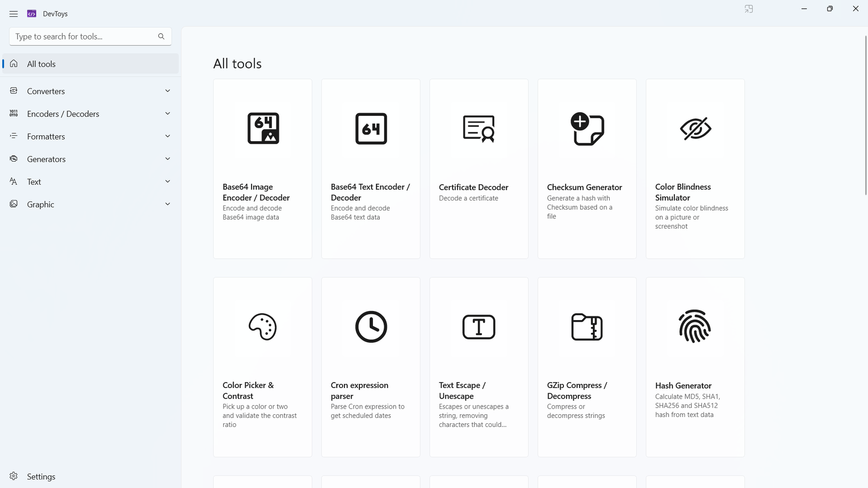Open the Hash Generator

point(694,367)
